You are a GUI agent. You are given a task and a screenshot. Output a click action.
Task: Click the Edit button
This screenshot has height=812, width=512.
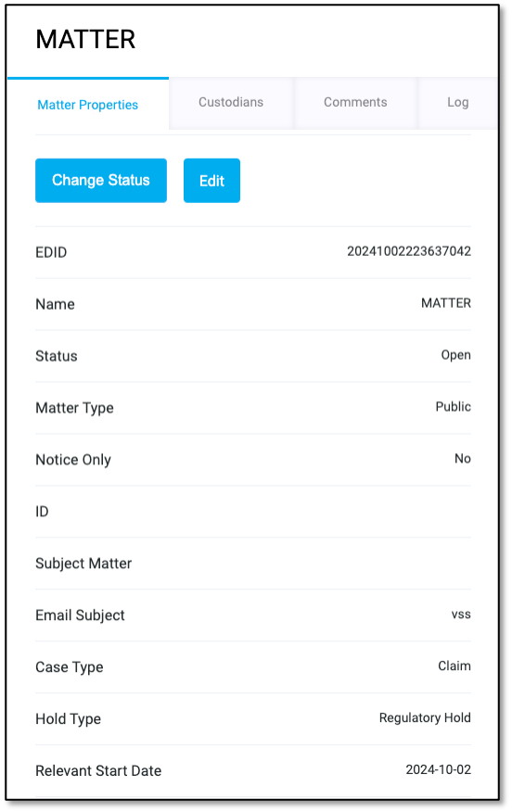212,180
